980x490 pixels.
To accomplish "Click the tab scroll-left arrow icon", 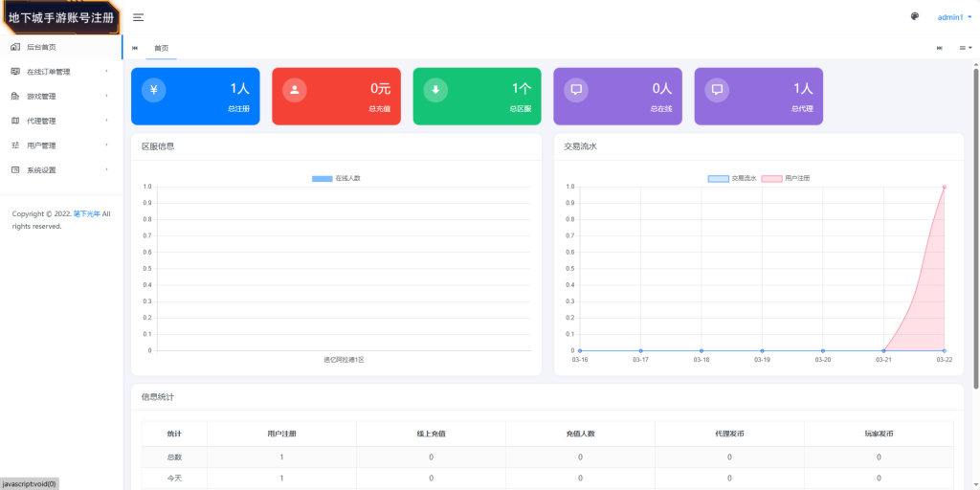I will [x=135, y=48].
